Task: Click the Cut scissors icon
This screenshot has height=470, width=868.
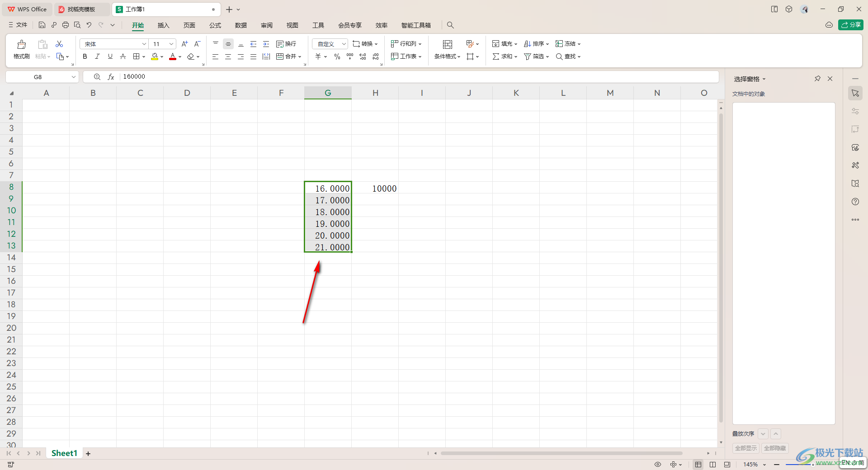Action: (x=59, y=44)
